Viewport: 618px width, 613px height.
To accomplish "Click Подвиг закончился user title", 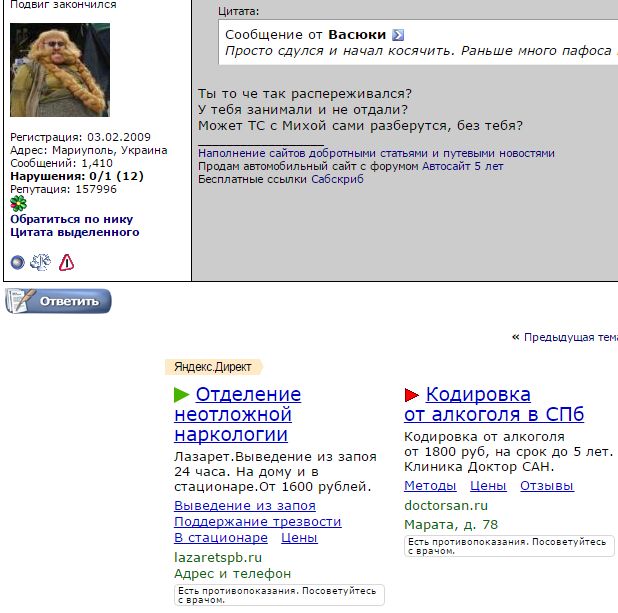I will click(x=63, y=5).
